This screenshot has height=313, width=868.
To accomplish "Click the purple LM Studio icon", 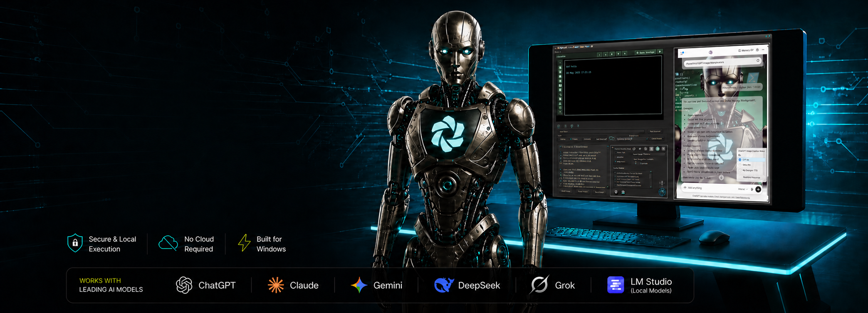I will (616, 285).
